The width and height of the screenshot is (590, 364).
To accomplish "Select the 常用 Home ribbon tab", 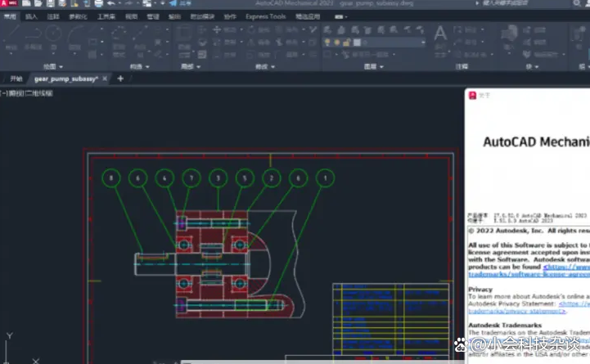I will (10, 16).
